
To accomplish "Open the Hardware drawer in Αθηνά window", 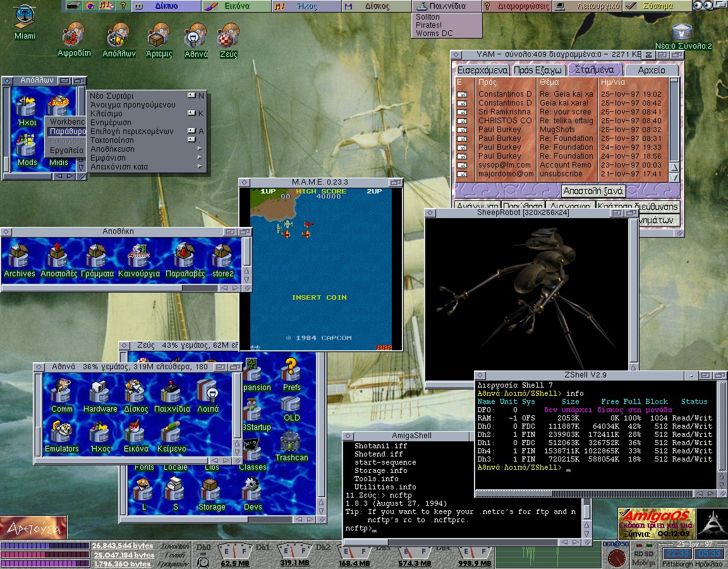I will tap(100, 393).
